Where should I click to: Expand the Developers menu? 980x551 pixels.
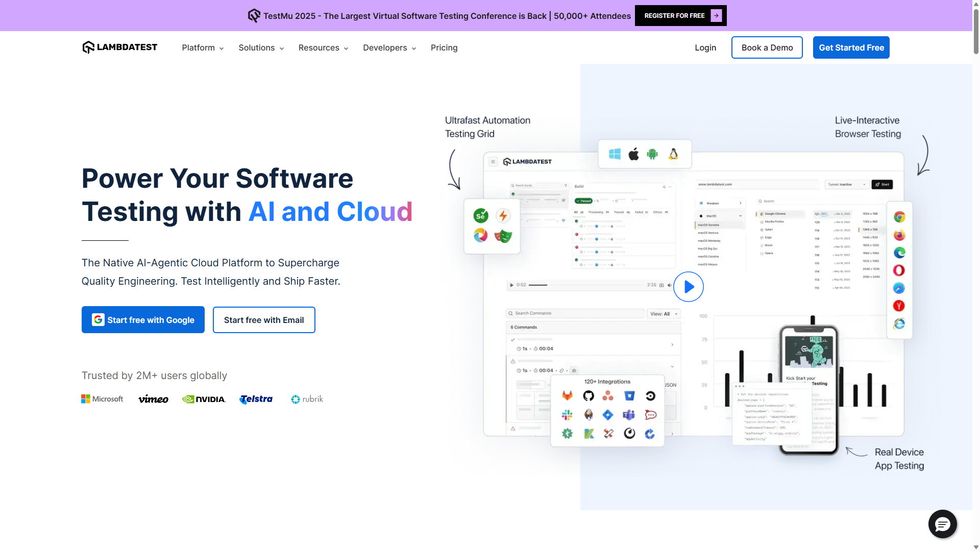(389, 47)
